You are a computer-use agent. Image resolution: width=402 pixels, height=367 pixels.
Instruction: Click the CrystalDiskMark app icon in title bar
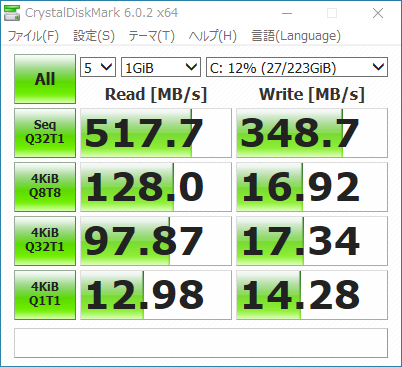12,13
